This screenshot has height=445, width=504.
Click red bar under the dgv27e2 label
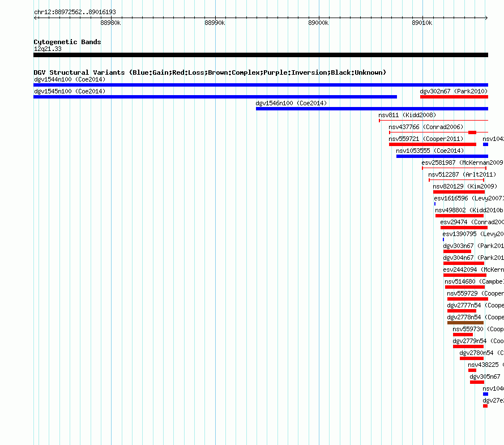(x=485, y=406)
